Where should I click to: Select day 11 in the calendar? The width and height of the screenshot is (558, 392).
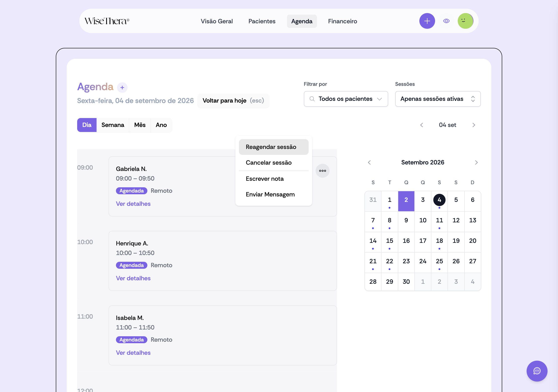pyautogui.click(x=439, y=221)
